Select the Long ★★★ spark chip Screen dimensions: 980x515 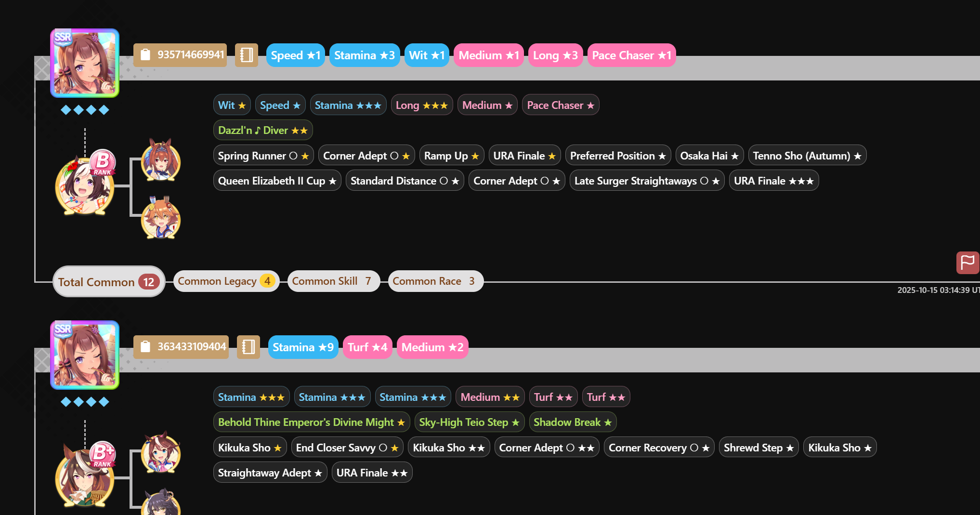[422, 105]
